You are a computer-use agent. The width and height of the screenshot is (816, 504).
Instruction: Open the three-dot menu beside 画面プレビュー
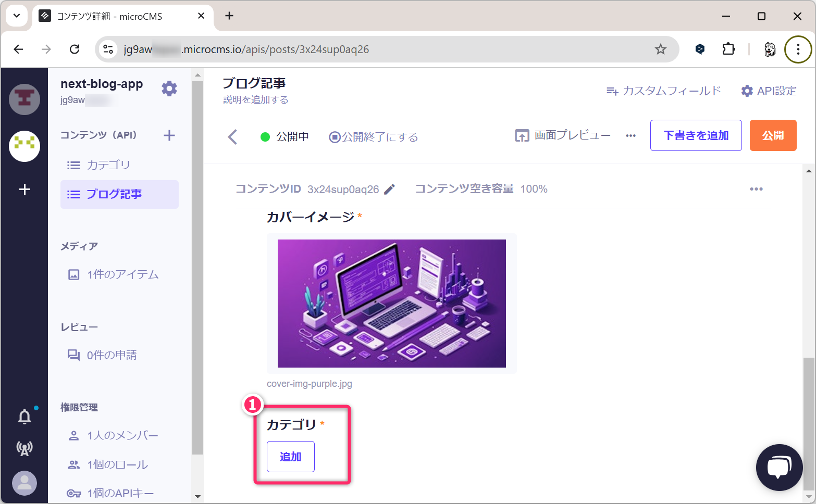[630, 136]
